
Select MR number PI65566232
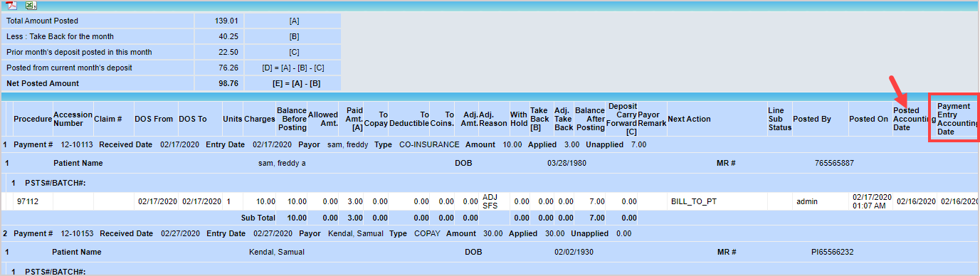coord(832,252)
